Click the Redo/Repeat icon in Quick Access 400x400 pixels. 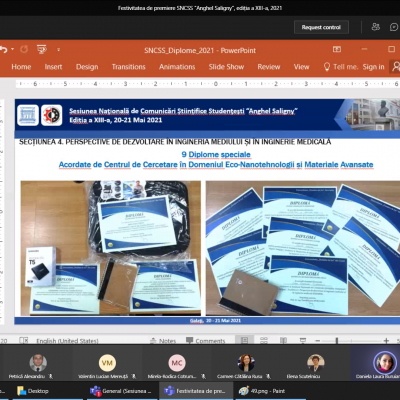[x=24, y=50]
